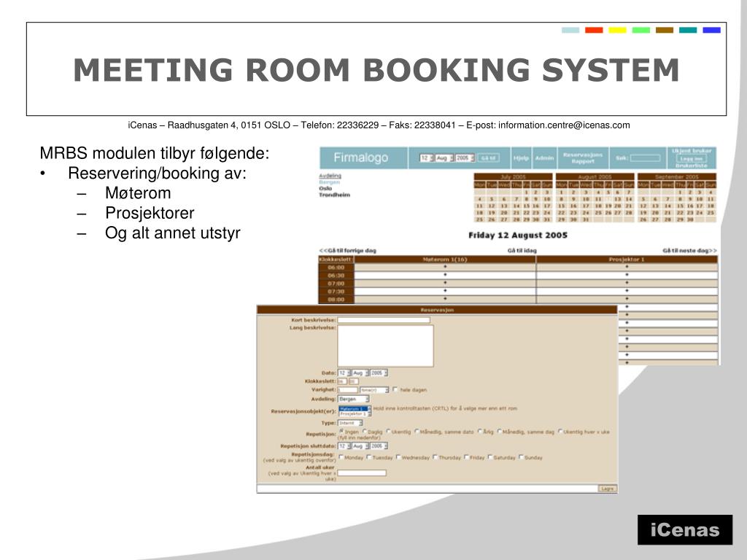This screenshot has height=560, width=747.
Task: Go to next day via 'Gå til neste dag'
Action: pyautogui.click(x=689, y=251)
